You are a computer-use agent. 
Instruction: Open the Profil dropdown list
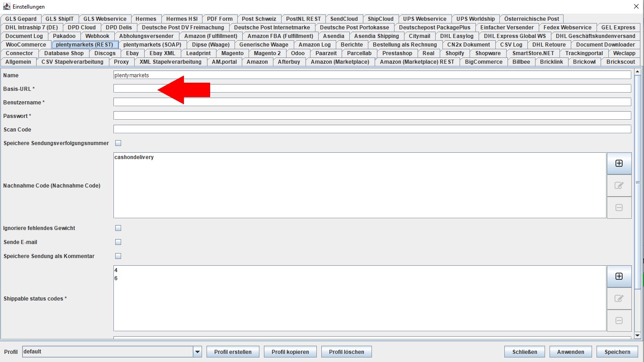[197, 352]
